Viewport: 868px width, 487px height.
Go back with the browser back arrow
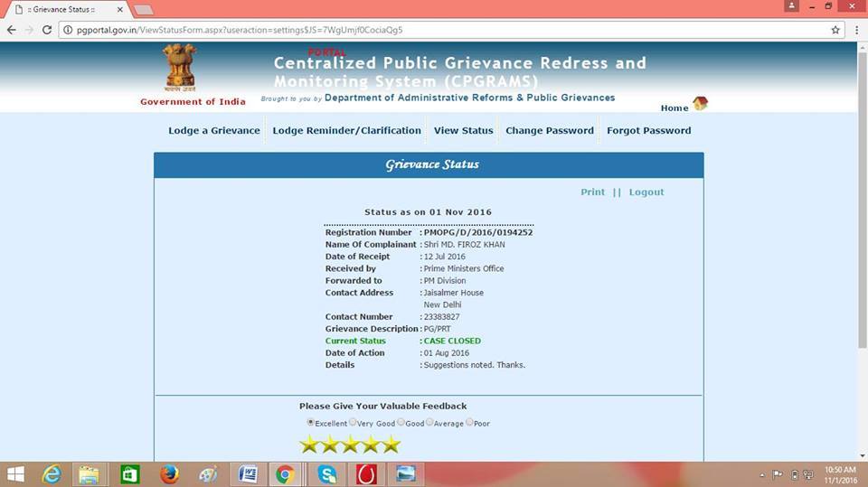(x=11, y=30)
